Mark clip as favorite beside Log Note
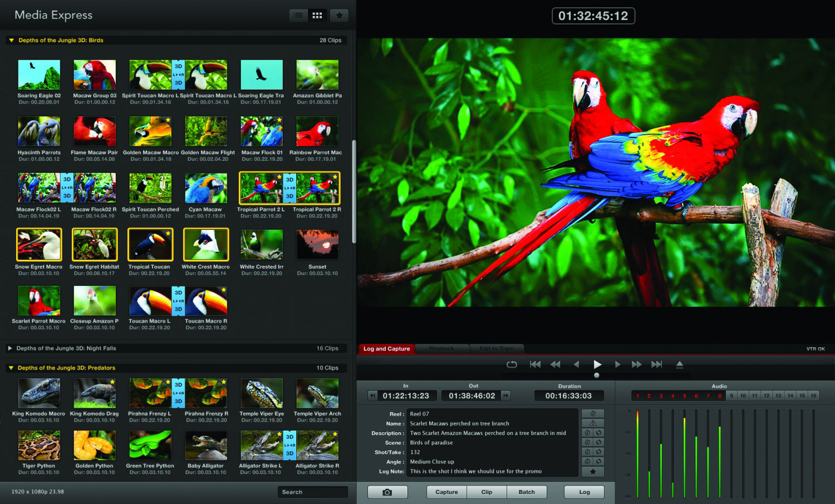Screen dimensions: 835x504 click(593, 472)
